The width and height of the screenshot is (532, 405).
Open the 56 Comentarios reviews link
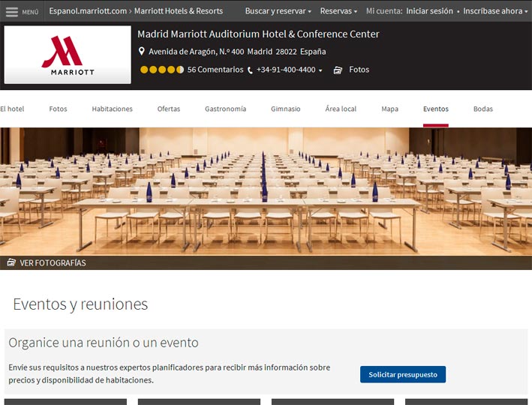[215, 70]
